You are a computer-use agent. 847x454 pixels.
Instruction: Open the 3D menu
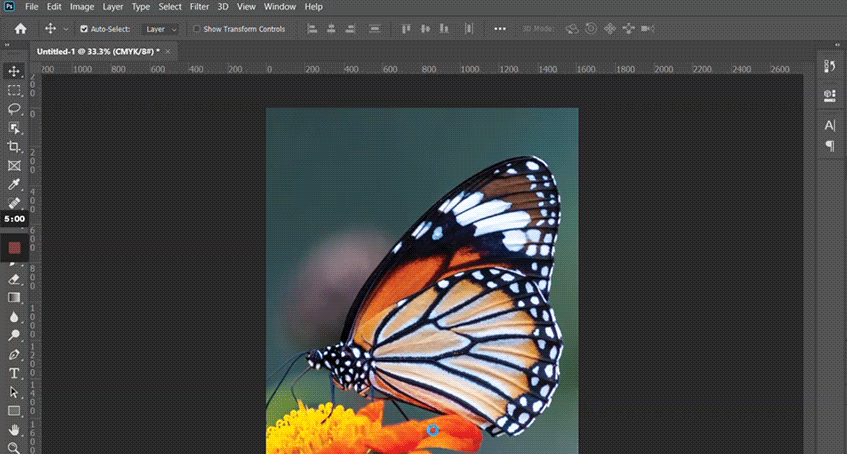tap(223, 7)
